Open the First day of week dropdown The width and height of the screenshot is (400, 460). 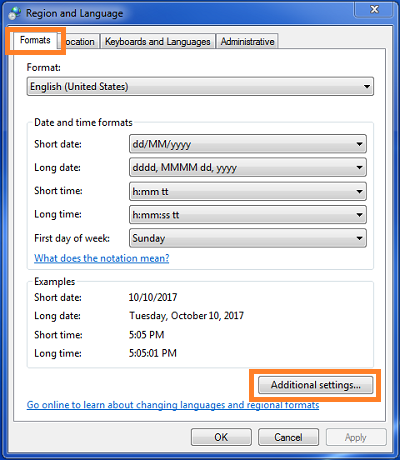coord(248,238)
